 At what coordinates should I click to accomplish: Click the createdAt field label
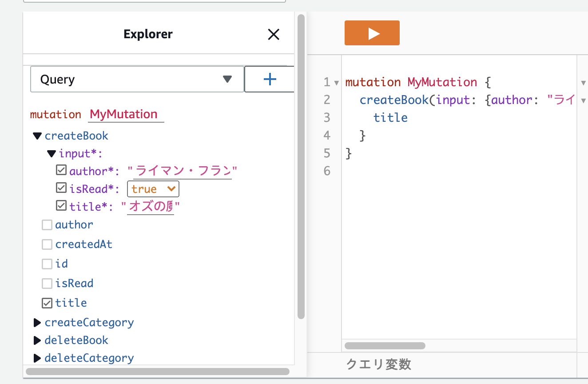[x=84, y=244]
